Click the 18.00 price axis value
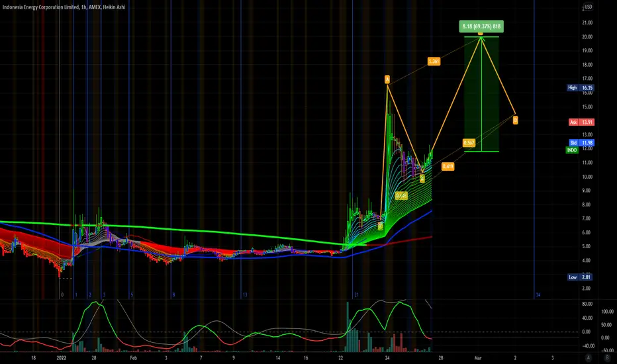The width and height of the screenshot is (617, 364). coord(587,65)
